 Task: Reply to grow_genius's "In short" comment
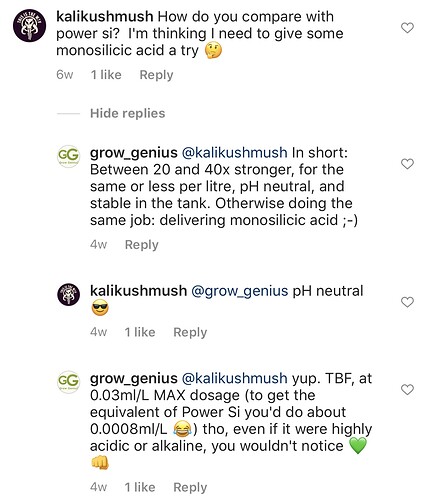pyautogui.click(x=142, y=245)
